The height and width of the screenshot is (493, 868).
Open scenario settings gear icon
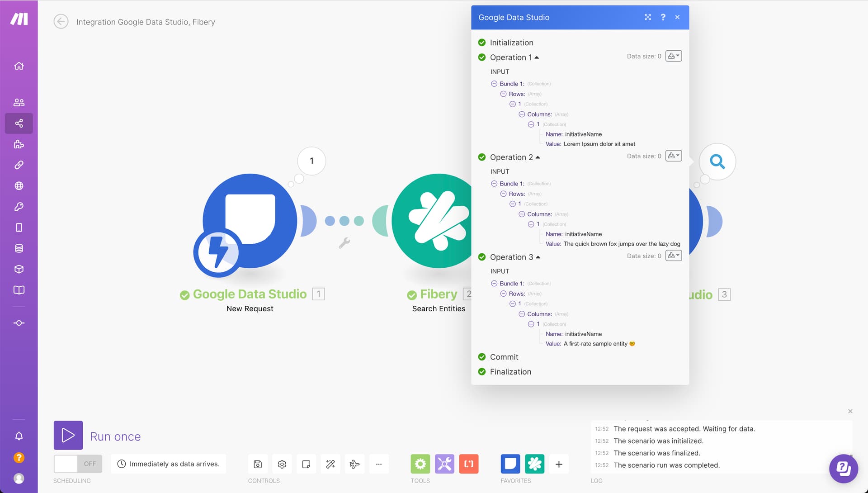coord(282,464)
